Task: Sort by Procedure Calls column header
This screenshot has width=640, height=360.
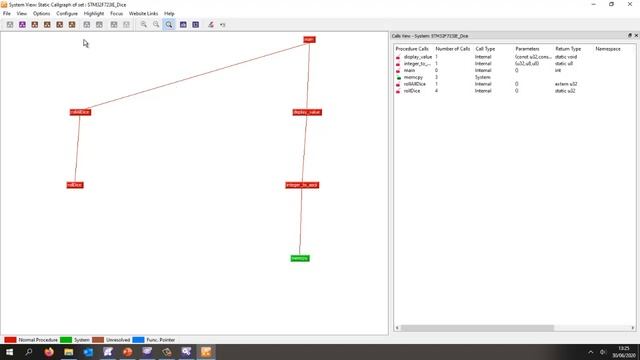Action: coord(412,49)
